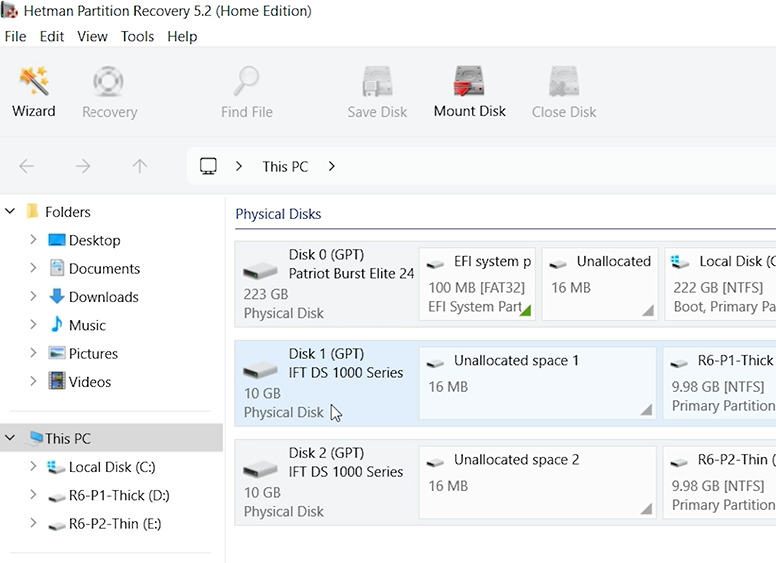
Task: Collapse the Folders tree node
Action: (10, 211)
